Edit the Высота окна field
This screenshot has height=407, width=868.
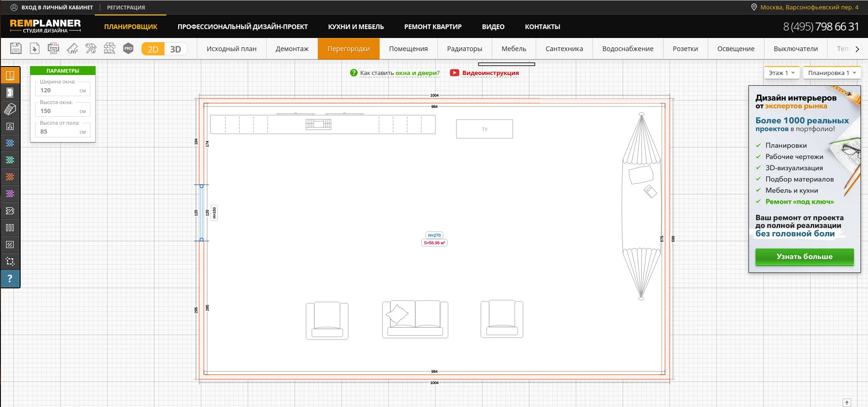coord(63,111)
